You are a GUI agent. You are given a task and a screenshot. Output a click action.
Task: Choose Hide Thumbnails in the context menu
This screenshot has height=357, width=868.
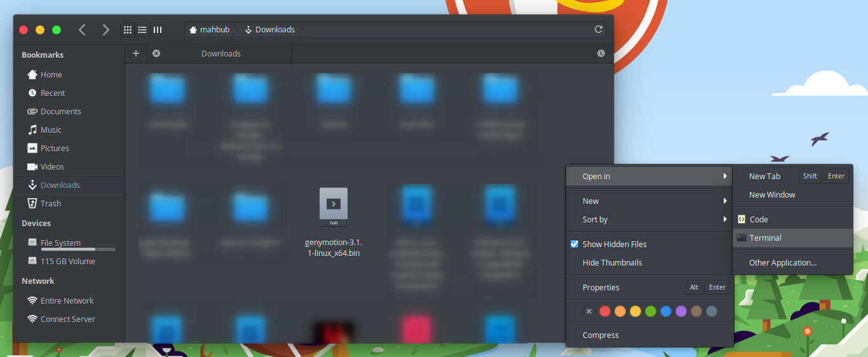tap(649, 262)
